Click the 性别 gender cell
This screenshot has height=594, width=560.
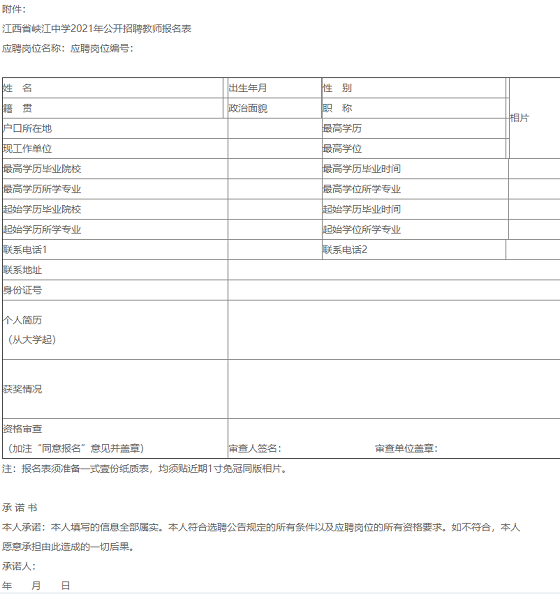coord(414,88)
